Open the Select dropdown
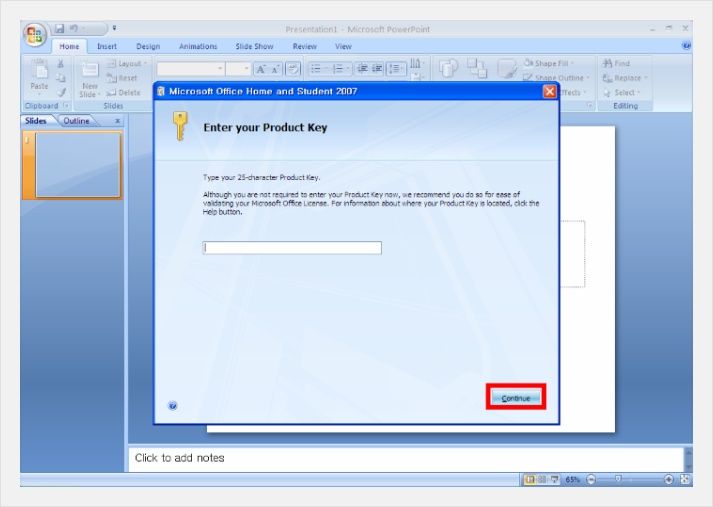713x507 pixels. pos(621,92)
